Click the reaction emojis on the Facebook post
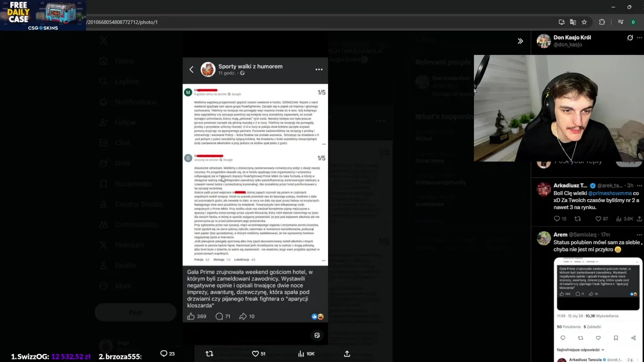 [317, 316]
